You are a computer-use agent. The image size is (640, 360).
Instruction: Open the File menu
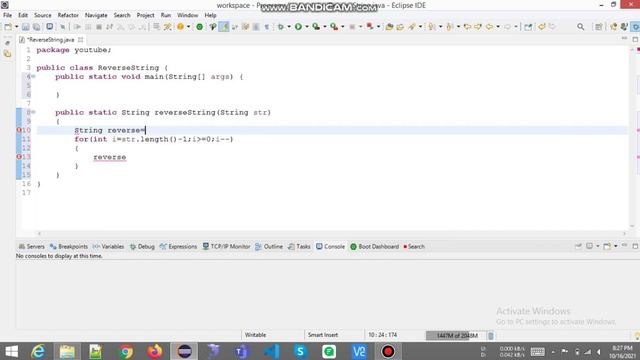coord(7,15)
